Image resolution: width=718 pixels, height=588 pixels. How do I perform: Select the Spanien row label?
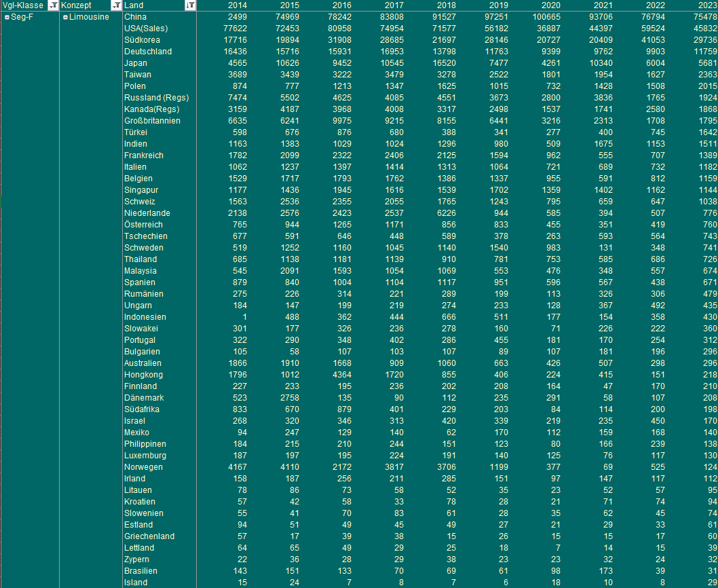coord(139,282)
